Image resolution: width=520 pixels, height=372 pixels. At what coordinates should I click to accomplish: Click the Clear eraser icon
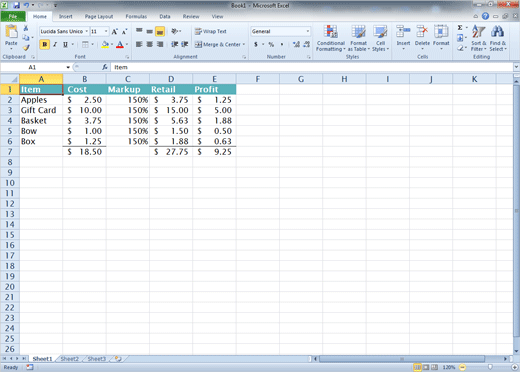click(x=460, y=48)
